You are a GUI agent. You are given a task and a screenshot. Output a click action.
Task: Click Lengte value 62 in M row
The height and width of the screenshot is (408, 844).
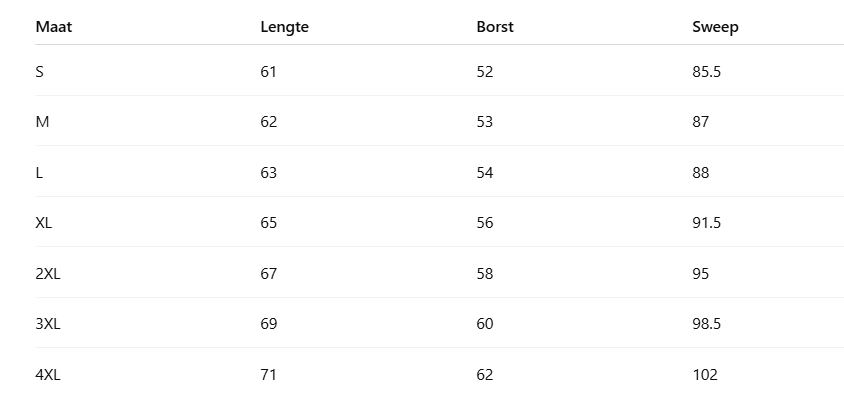[268, 122]
